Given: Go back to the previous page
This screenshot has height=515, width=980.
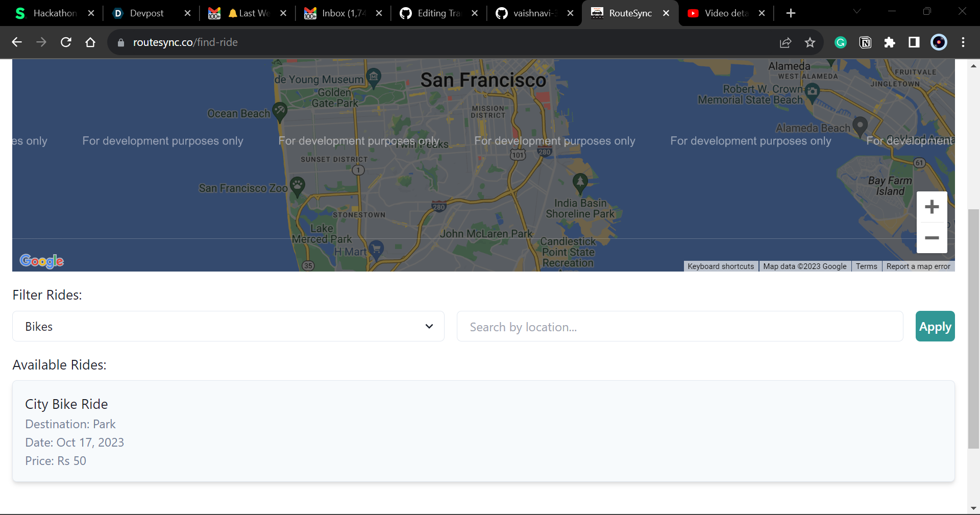Looking at the screenshot, I should [x=17, y=42].
